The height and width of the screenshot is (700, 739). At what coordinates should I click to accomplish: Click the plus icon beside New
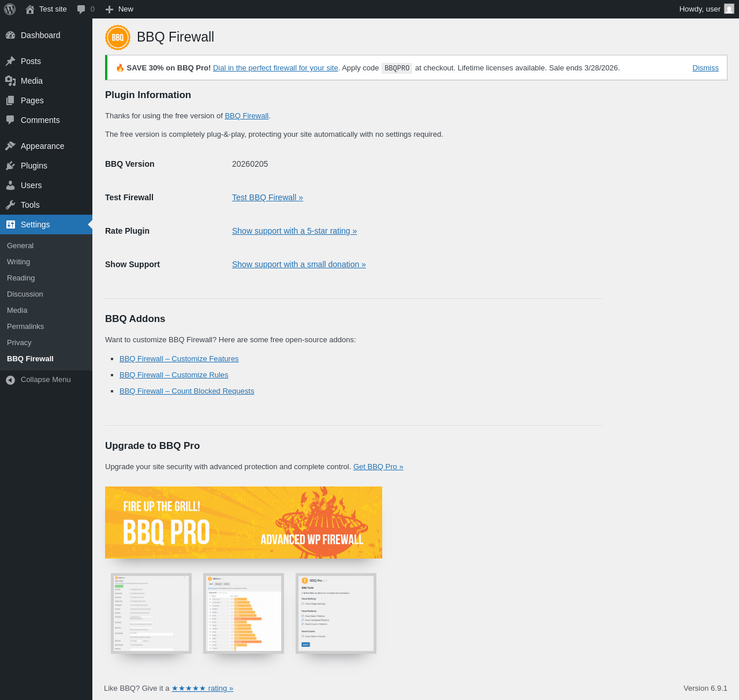(109, 9)
